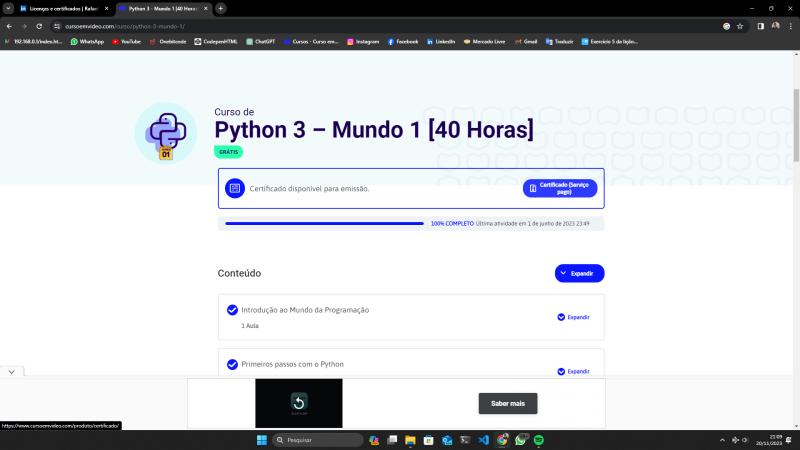
Task: Click the cursoemvideo.com address bar
Action: [x=388, y=26]
